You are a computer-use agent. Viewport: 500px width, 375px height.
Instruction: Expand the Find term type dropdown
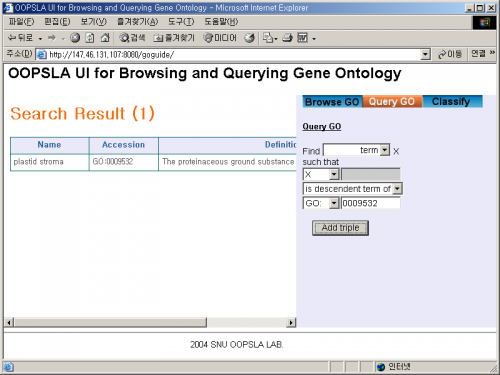pos(385,150)
